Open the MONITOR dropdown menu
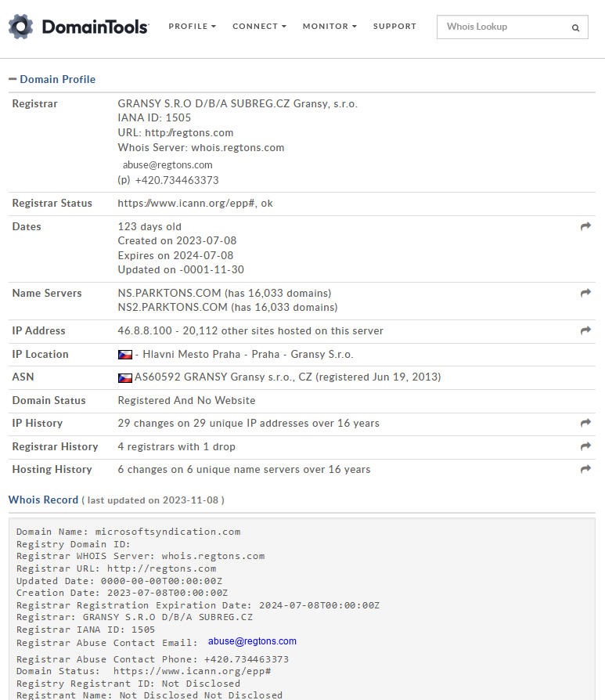This screenshot has height=700, width=605. tap(330, 27)
